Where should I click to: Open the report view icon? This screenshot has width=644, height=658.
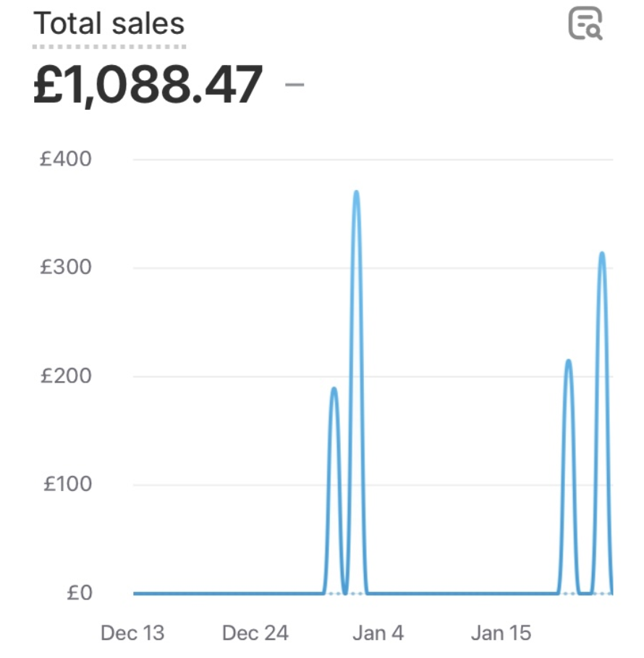[x=585, y=23]
